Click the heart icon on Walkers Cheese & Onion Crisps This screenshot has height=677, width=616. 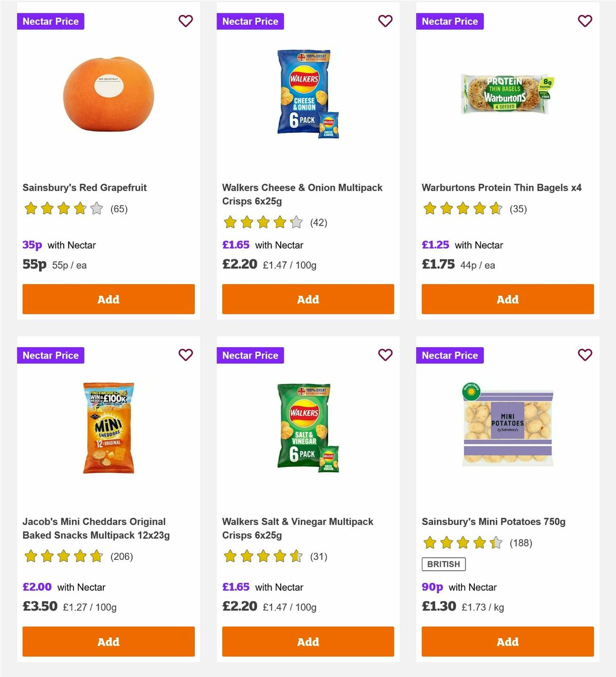(x=385, y=21)
